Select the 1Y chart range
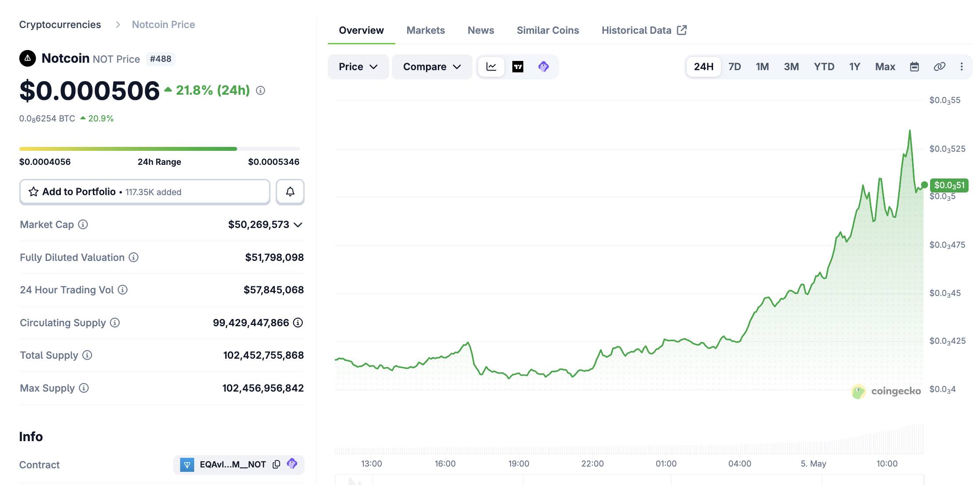 click(855, 67)
